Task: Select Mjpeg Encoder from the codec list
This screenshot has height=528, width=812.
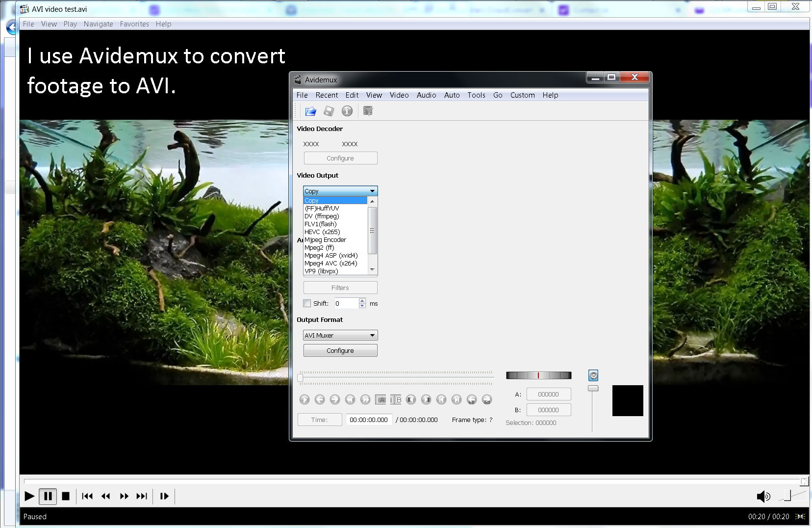Action: pyautogui.click(x=335, y=239)
